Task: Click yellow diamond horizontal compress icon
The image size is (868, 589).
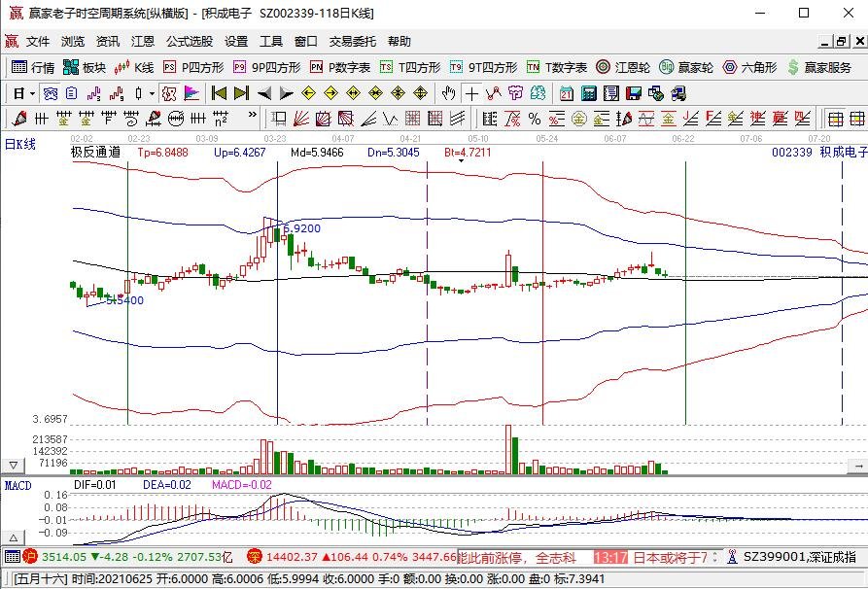Action: 376,93
